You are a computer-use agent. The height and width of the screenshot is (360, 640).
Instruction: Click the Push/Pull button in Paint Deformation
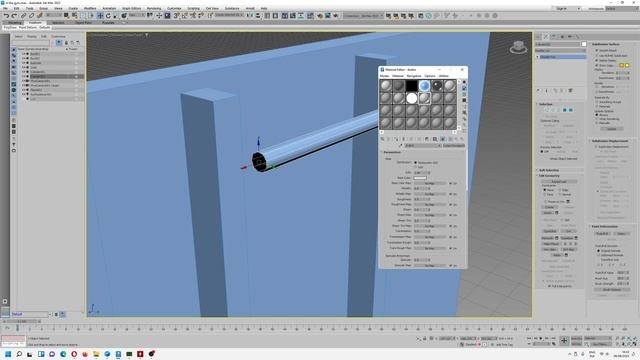602,233
